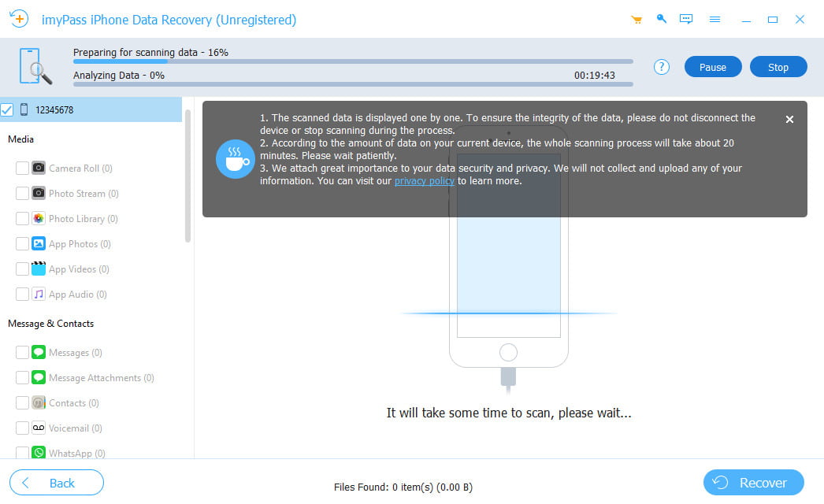Click the imyPass app logo icon
This screenshot has width=824, height=504.
19,19
